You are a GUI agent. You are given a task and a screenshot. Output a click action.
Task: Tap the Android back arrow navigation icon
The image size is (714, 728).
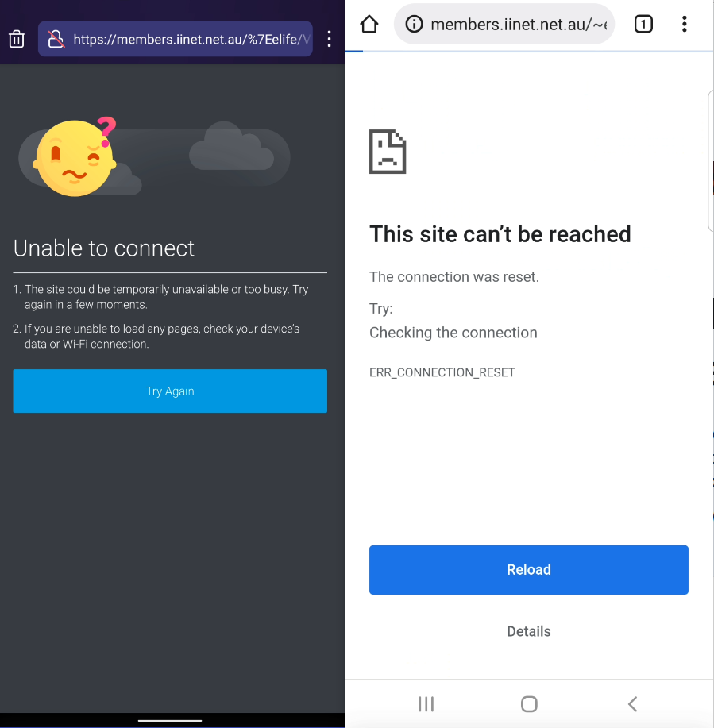pyautogui.click(x=632, y=704)
